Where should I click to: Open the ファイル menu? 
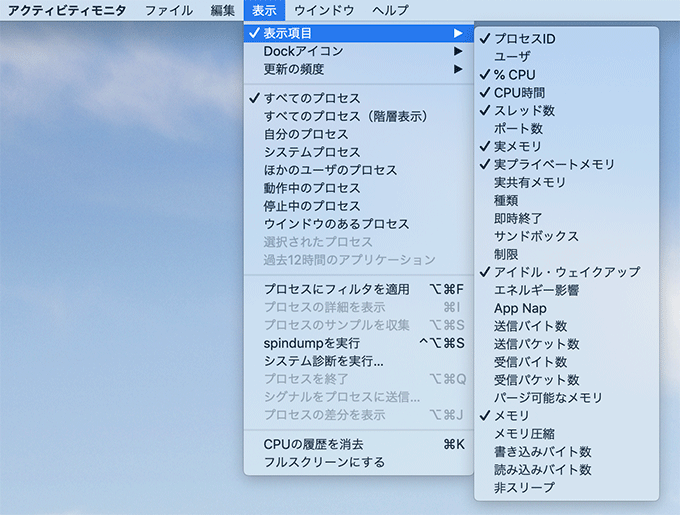click(x=169, y=10)
